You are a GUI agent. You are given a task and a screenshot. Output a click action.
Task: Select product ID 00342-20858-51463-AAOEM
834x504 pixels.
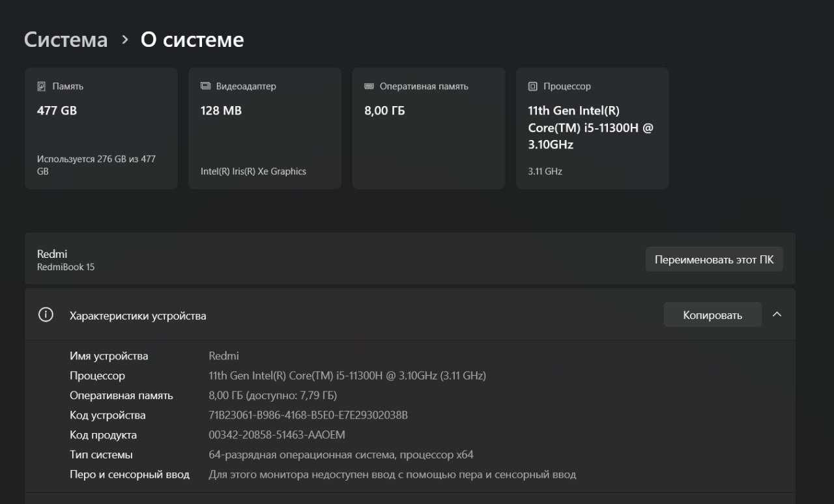pyautogui.click(x=277, y=435)
